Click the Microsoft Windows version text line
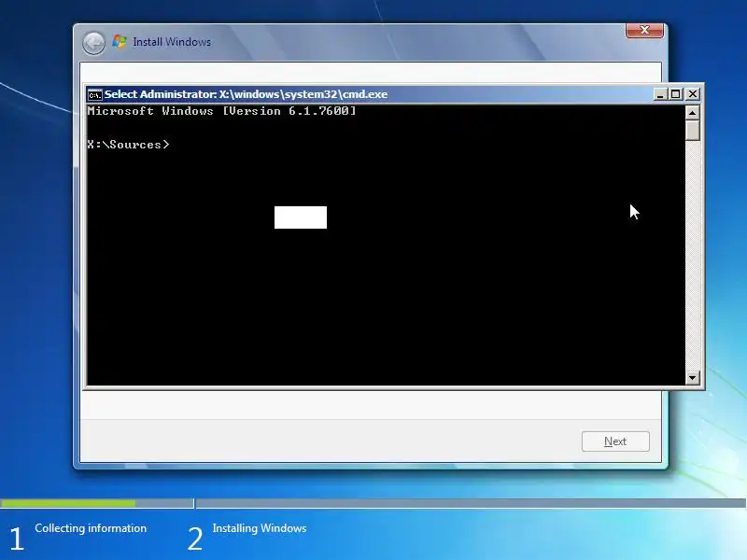Screen dimensions: 747x560 (221, 111)
